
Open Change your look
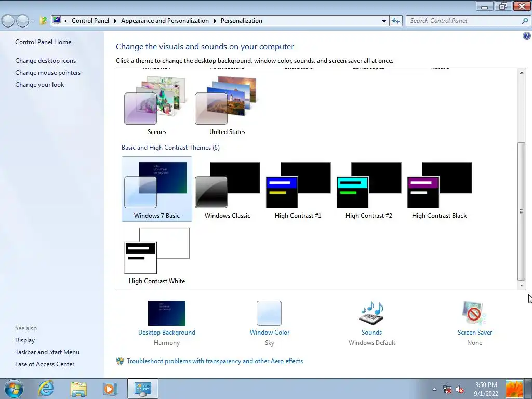click(39, 85)
